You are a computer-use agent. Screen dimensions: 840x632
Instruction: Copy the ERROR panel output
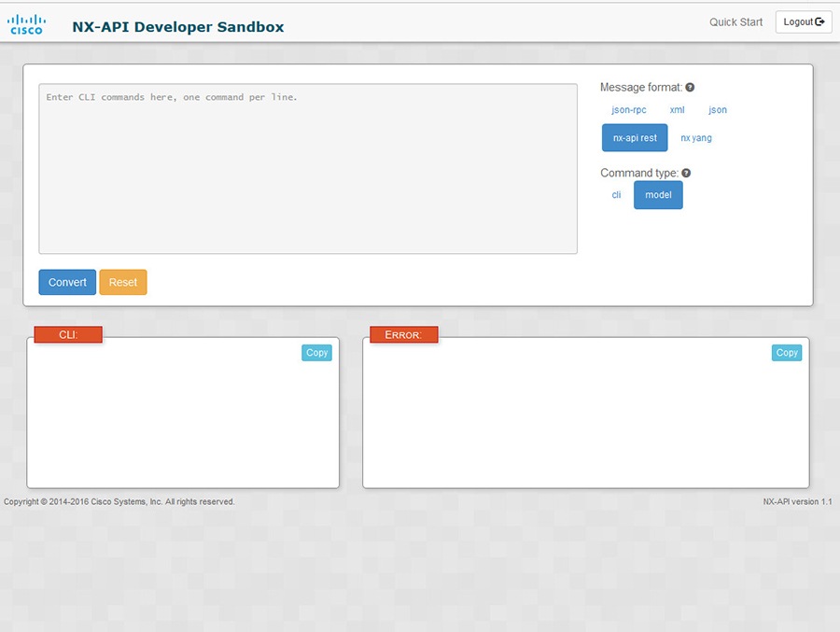(x=787, y=353)
